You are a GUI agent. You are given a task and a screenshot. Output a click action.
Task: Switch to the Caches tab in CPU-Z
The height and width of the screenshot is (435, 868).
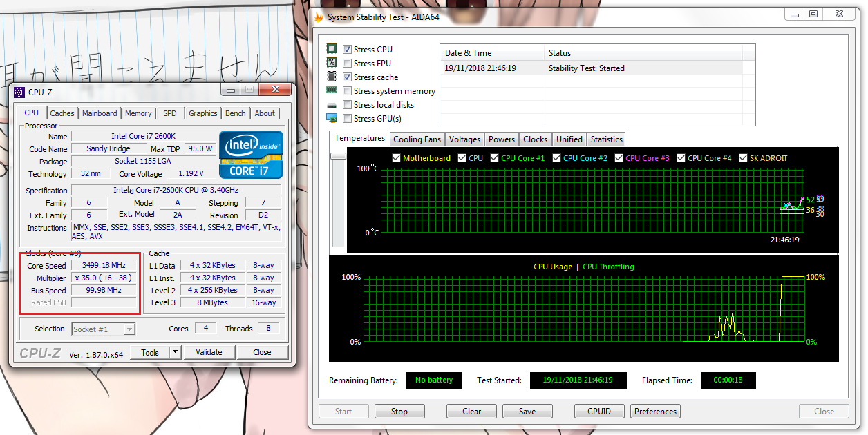tap(62, 113)
